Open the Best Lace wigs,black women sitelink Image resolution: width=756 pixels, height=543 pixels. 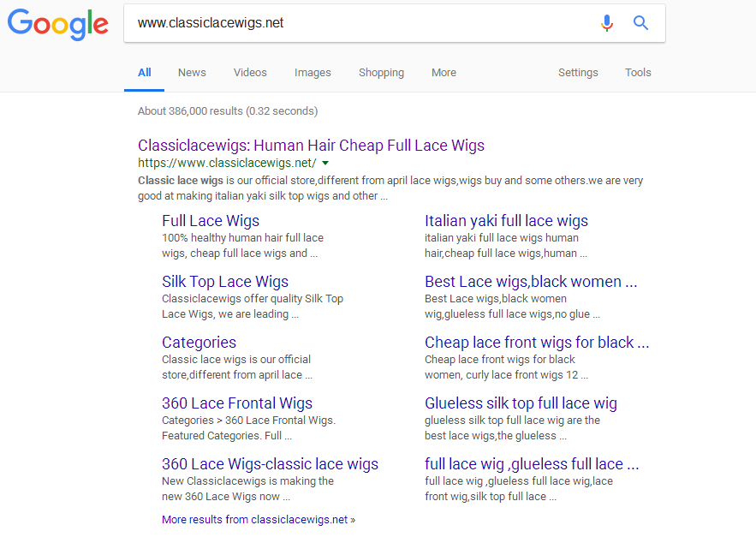(x=531, y=282)
